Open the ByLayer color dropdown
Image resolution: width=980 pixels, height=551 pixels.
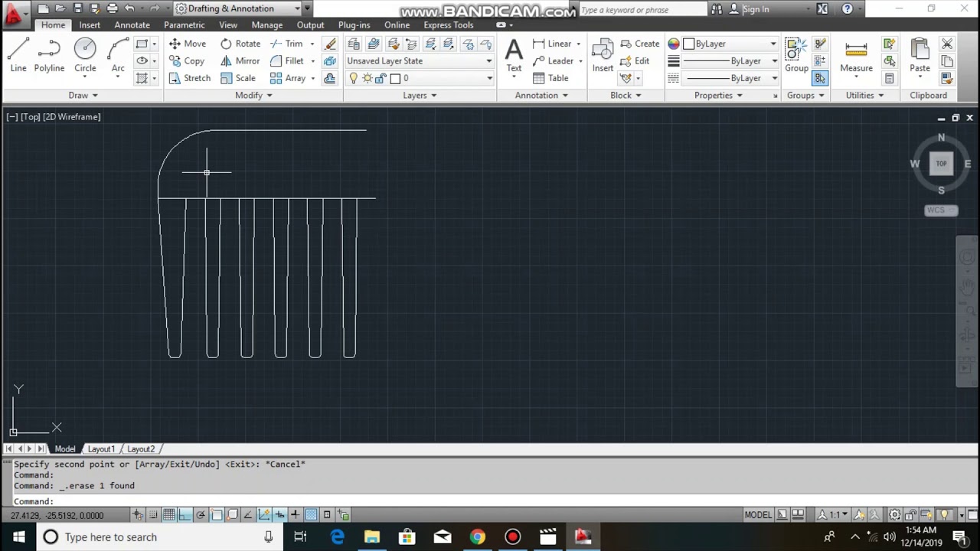(730, 44)
